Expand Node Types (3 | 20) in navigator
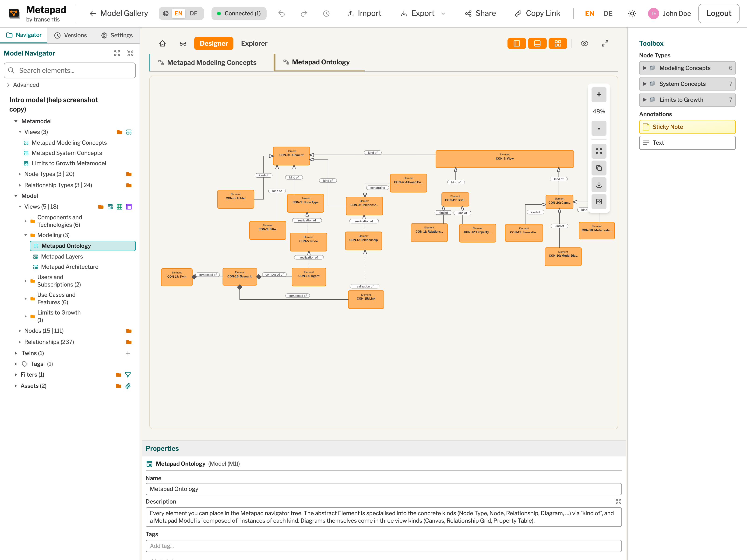 20,174
